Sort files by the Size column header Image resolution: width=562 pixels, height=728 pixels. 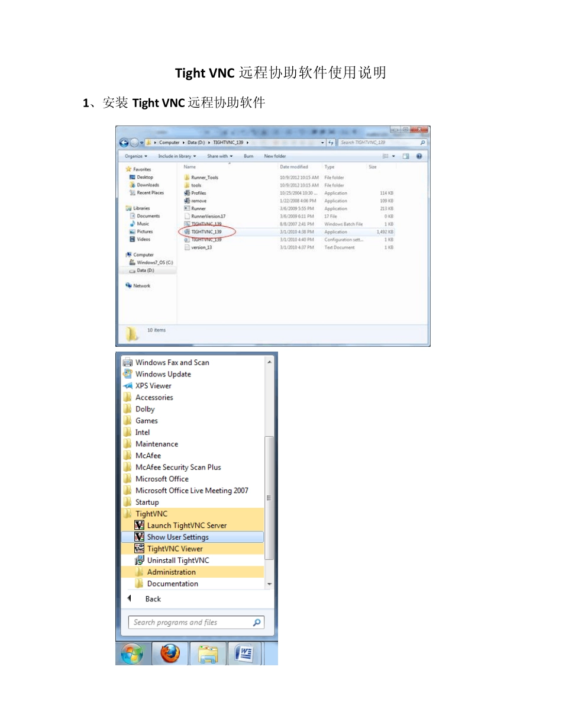coord(373,167)
